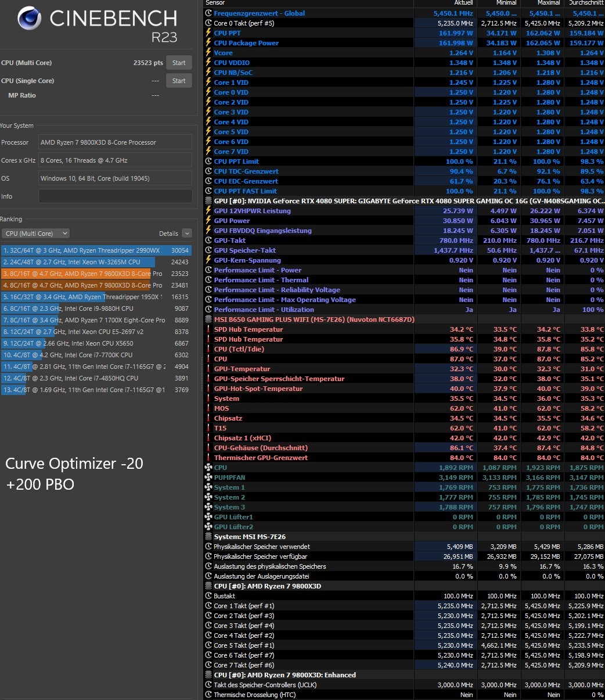Select ranking entry Threadripper 2990WX

pyautogui.click(x=96, y=250)
